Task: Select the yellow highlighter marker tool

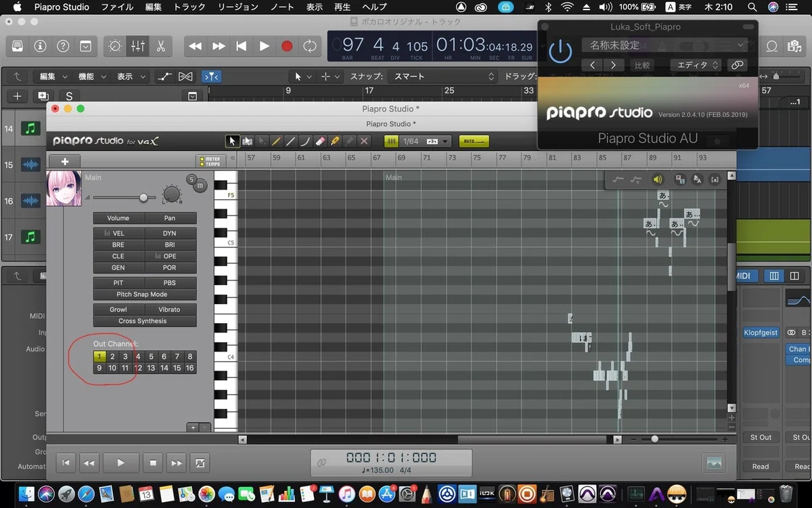Action: pos(335,141)
